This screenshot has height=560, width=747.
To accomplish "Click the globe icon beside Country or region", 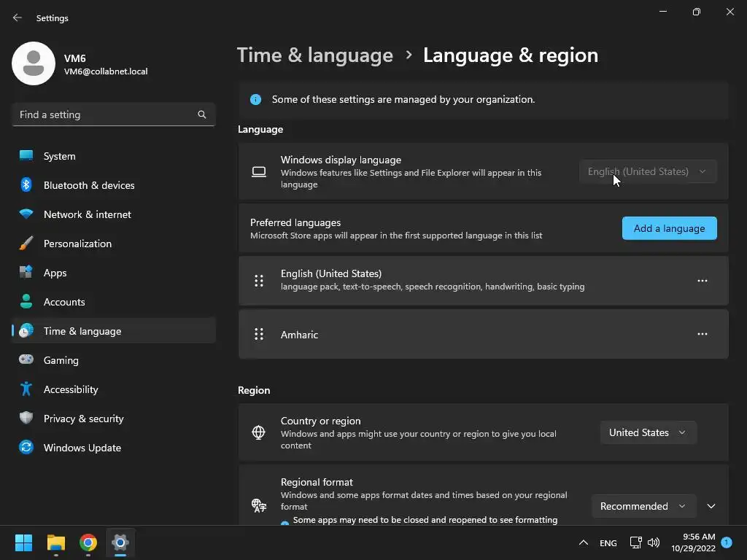I will [x=258, y=432].
